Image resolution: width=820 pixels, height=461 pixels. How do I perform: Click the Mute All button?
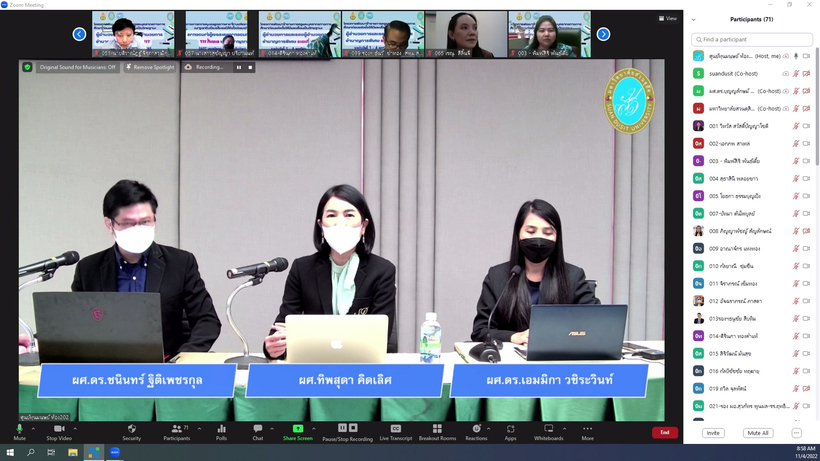[758, 433]
